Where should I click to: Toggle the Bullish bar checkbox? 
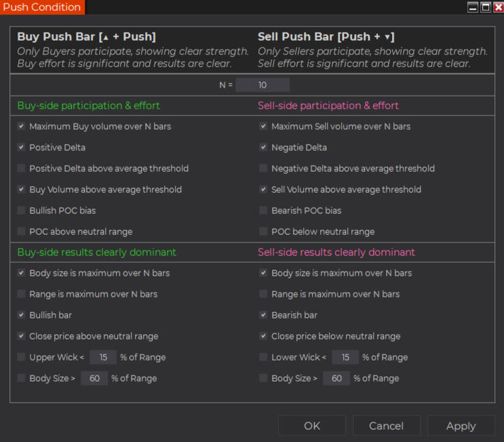point(22,315)
